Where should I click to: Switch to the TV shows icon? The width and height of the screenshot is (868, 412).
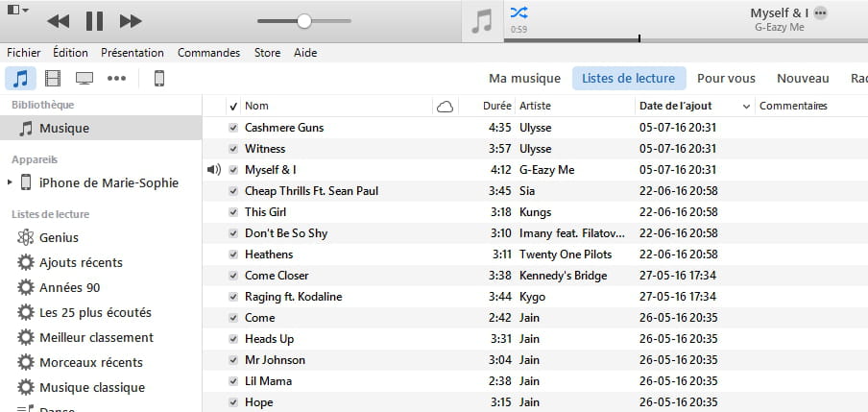[x=84, y=79]
